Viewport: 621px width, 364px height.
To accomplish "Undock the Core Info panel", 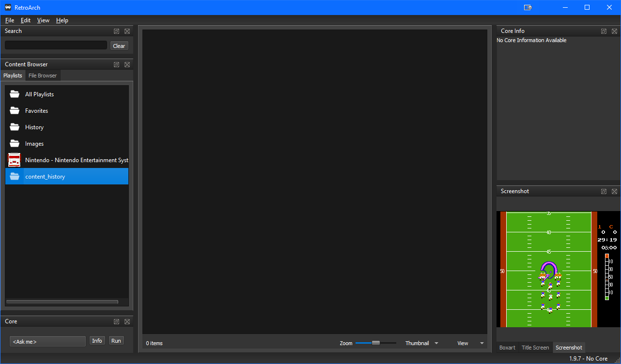I will tap(604, 30).
